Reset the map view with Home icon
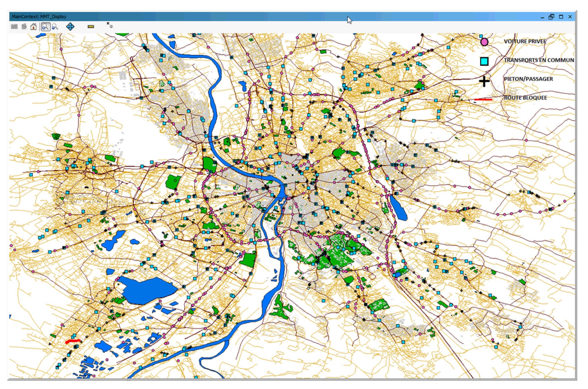This screenshot has height=389, width=588. click(34, 27)
